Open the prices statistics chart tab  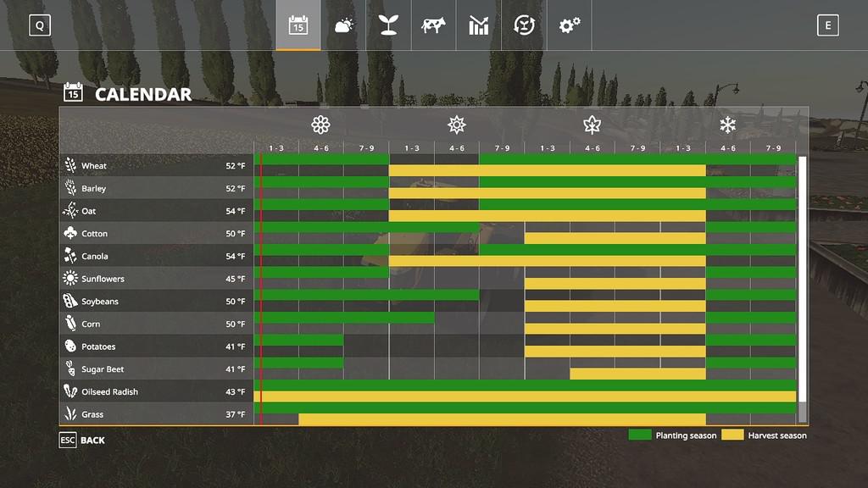click(x=479, y=25)
